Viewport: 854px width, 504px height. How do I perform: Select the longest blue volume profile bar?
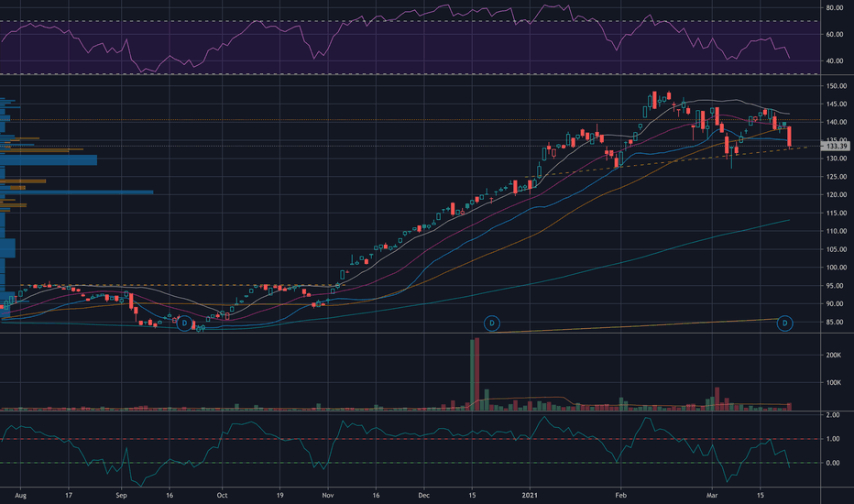coord(76,192)
